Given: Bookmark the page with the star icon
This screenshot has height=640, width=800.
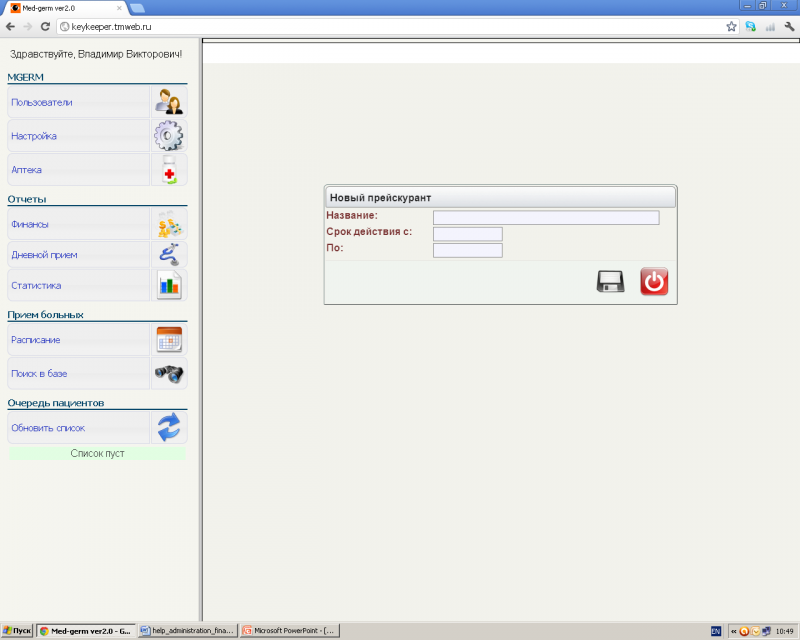Looking at the screenshot, I should click(x=731, y=26).
